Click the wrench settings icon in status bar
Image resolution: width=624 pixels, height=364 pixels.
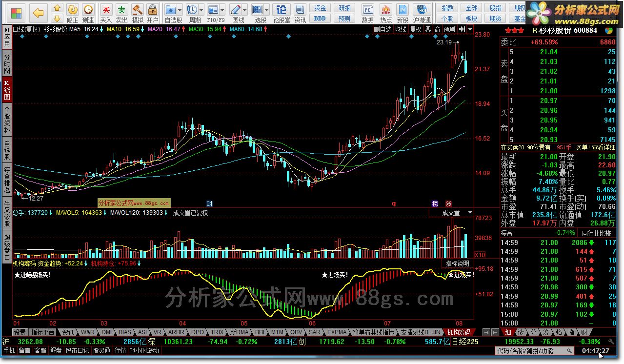(611, 342)
